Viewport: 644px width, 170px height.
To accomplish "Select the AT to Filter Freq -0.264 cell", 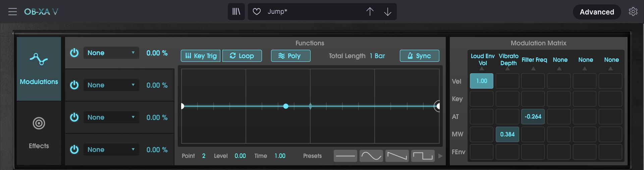I will (x=533, y=117).
